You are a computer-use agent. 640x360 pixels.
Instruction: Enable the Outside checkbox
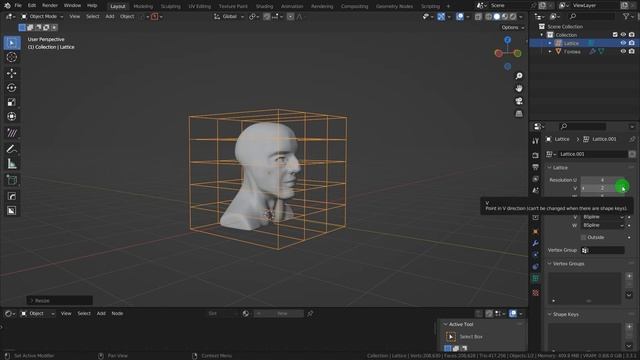[583, 237]
